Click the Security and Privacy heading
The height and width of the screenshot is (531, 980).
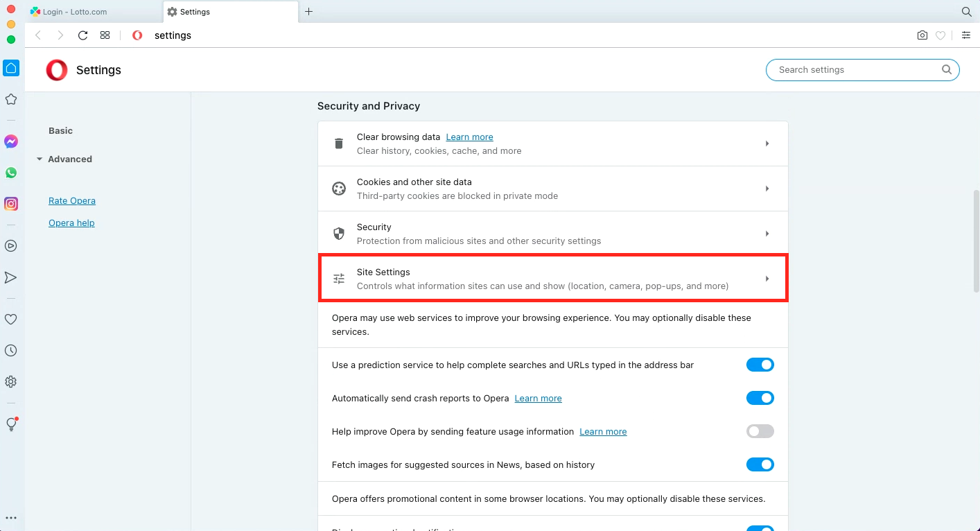pyautogui.click(x=369, y=106)
